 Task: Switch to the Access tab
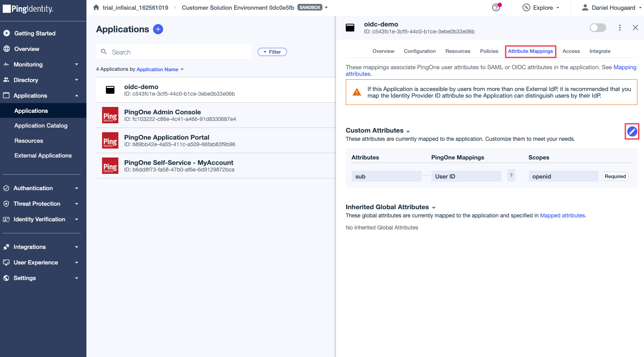pyautogui.click(x=571, y=51)
